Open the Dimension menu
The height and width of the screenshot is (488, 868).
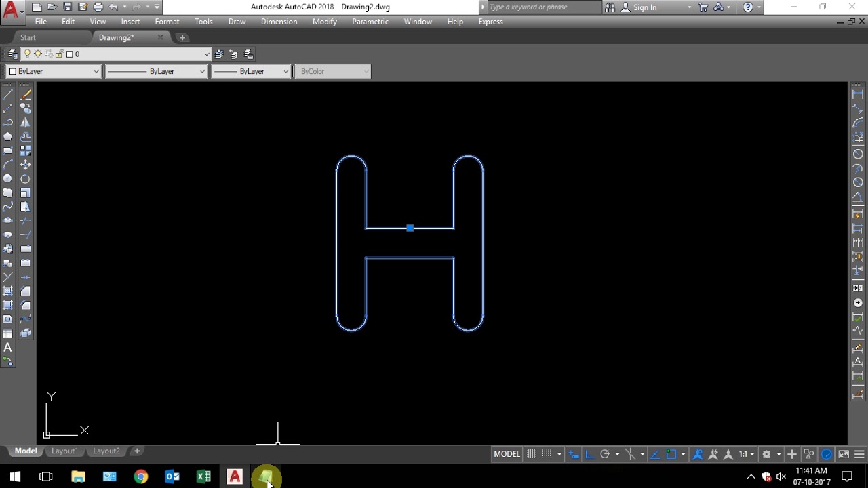coord(279,22)
